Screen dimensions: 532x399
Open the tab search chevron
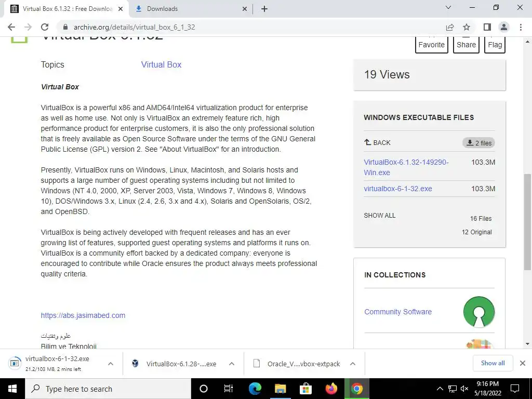(448, 7)
